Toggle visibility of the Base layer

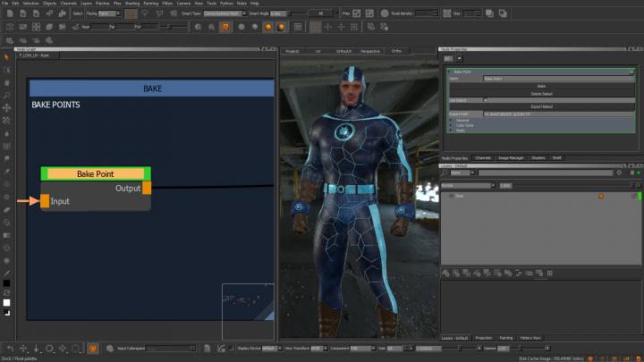pyautogui.click(x=453, y=195)
